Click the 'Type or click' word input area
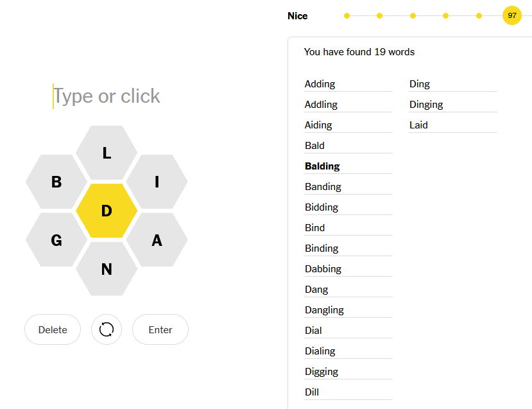This screenshot has height=409, width=532. click(x=107, y=96)
